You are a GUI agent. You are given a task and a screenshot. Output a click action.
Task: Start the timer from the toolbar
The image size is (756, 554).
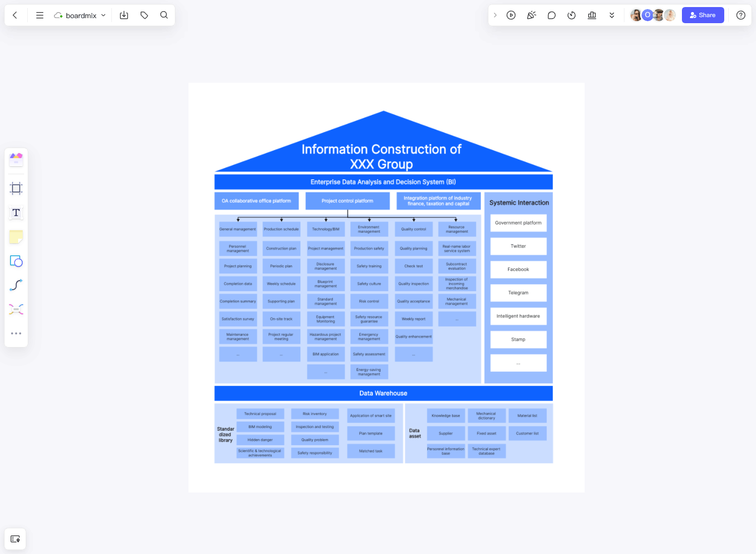click(572, 15)
